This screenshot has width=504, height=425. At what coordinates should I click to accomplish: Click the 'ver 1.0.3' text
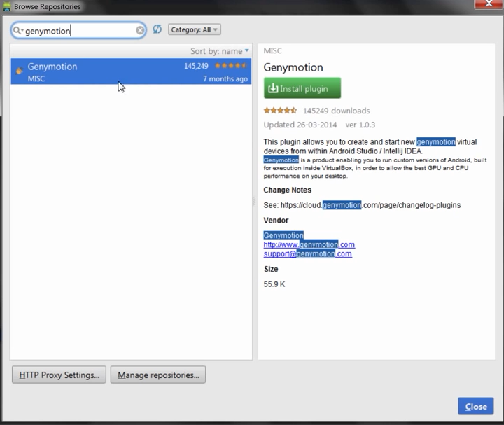(360, 125)
